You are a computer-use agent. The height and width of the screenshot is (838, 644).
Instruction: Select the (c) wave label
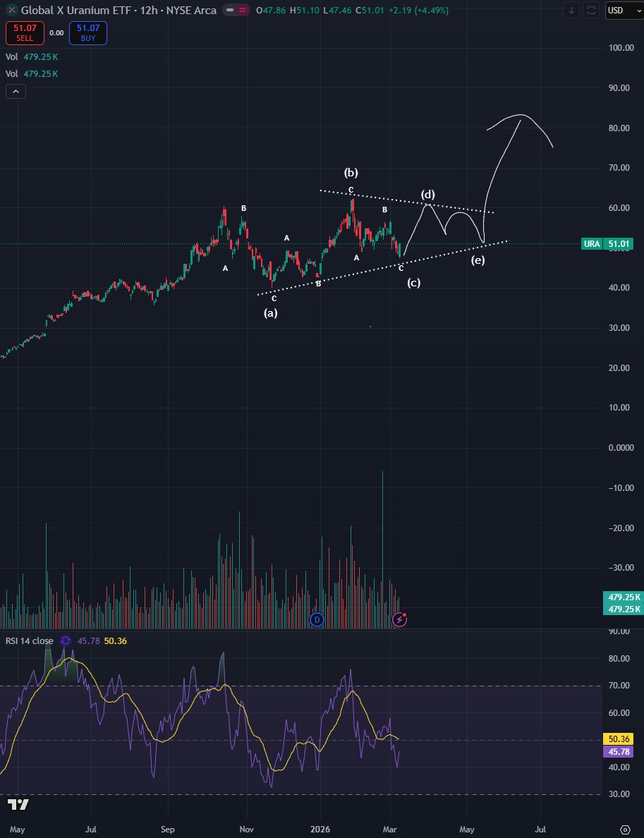(413, 283)
